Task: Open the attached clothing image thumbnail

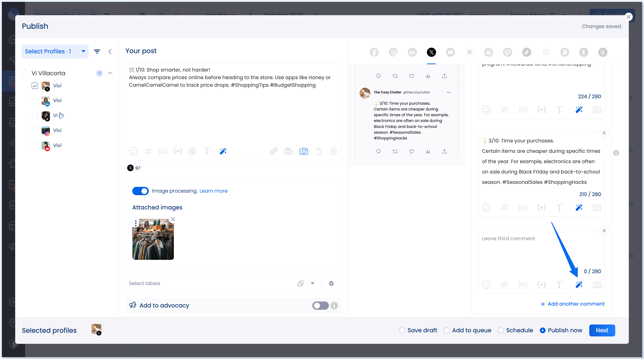Action: [153, 239]
